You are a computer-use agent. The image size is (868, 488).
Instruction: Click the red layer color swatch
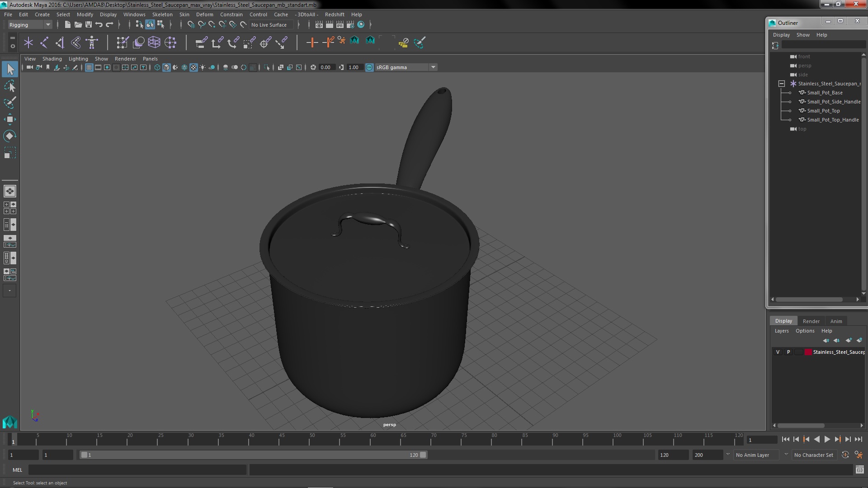point(808,352)
